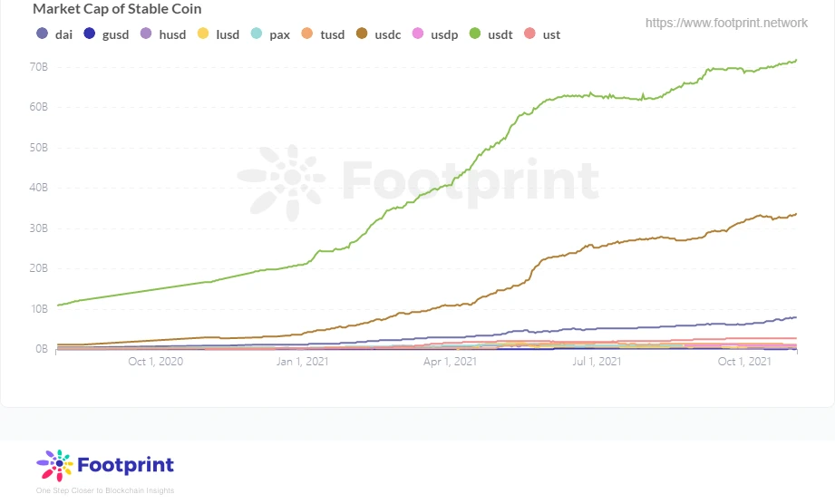Click the pax legend dot

point(257,34)
